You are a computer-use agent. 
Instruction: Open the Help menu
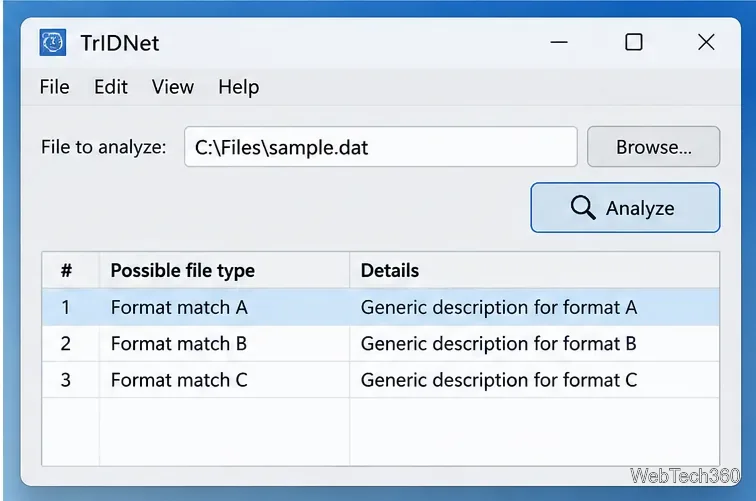pyautogui.click(x=239, y=87)
